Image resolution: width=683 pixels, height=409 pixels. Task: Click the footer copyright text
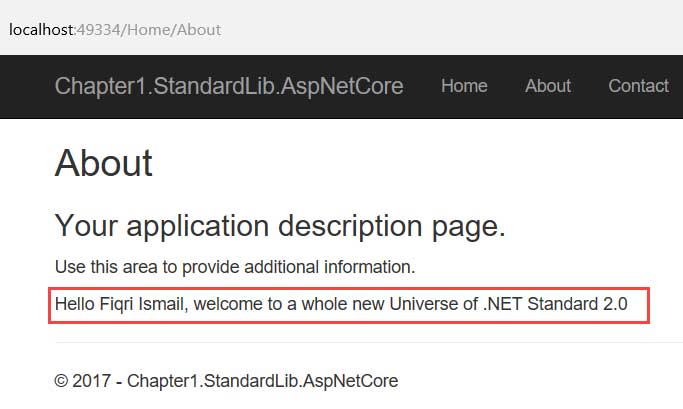(226, 380)
